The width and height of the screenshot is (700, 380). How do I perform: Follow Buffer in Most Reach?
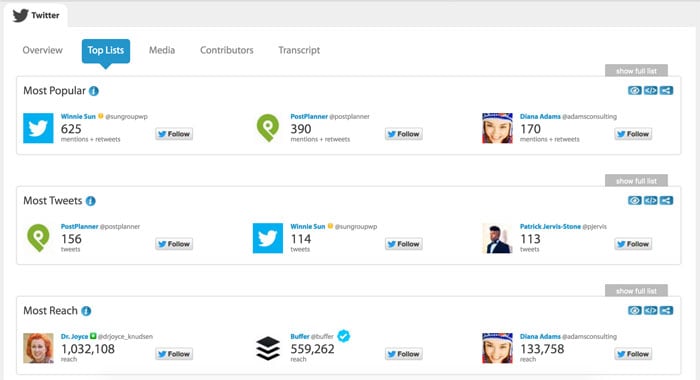pyautogui.click(x=404, y=354)
